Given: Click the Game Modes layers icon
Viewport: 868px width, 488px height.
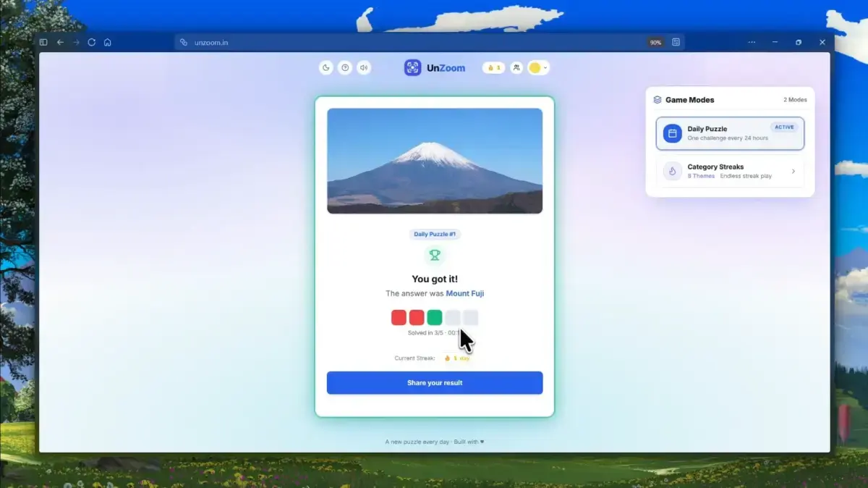Looking at the screenshot, I should click(x=658, y=100).
